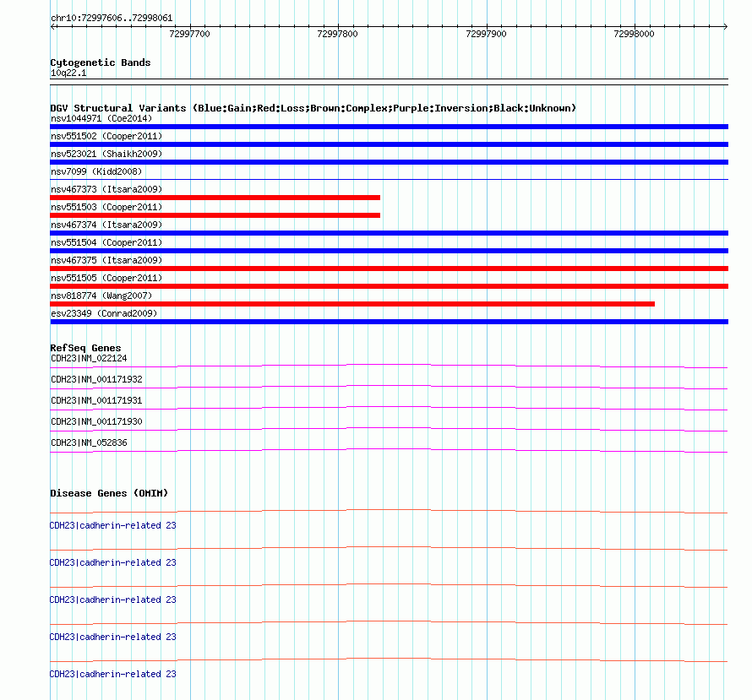
Task: Click the 72998000 ruler tick label
Action: 634,34
